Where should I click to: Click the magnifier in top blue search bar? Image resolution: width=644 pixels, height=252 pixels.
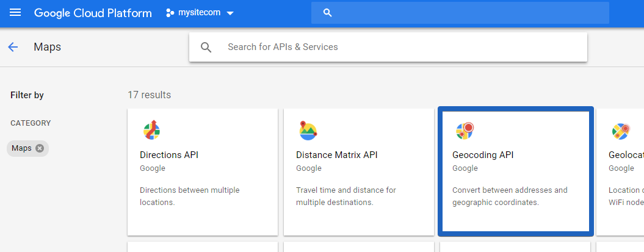[327, 13]
